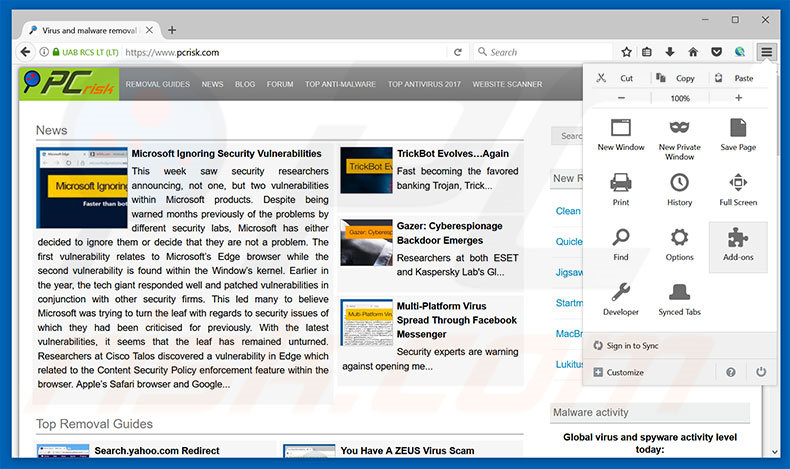Open the bookmarks list icon
Screen dimensions: 790x469
coord(647,52)
